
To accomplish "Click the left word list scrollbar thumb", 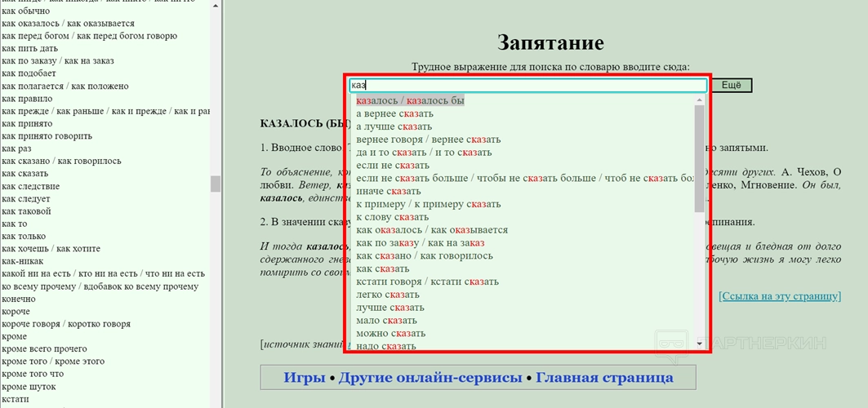I will point(216,184).
